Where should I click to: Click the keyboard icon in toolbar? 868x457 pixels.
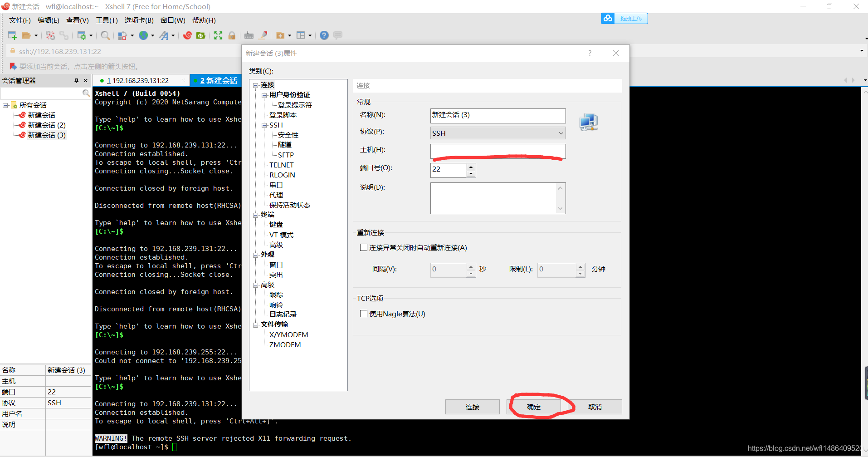[249, 35]
